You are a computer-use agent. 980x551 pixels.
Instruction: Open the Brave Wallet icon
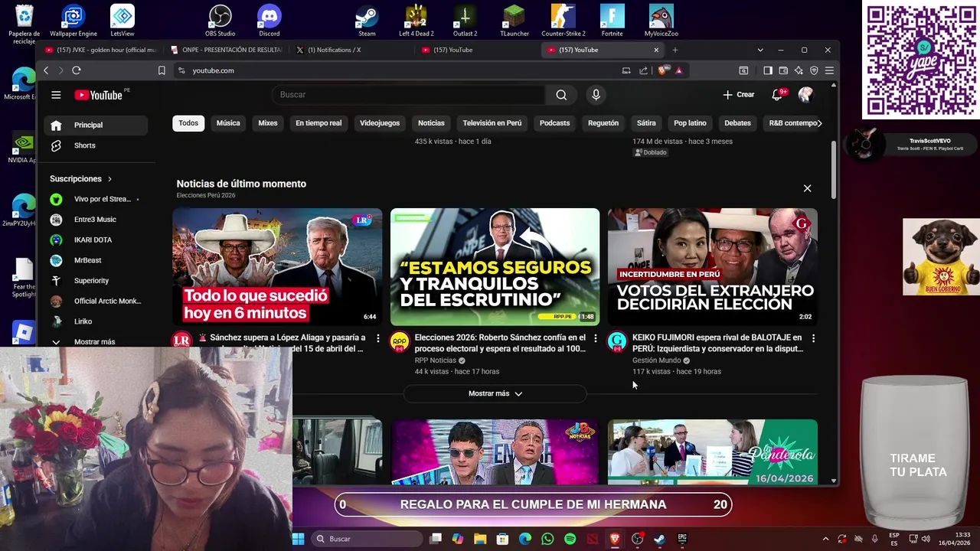[x=783, y=70]
